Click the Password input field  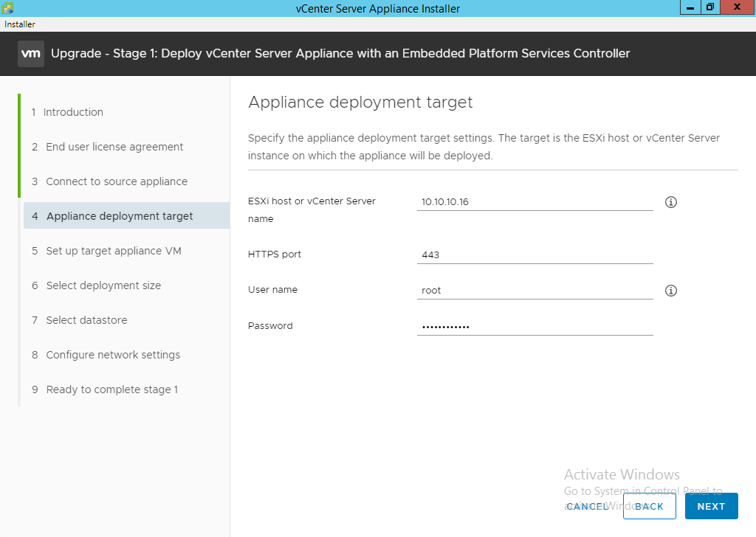pyautogui.click(x=535, y=327)
